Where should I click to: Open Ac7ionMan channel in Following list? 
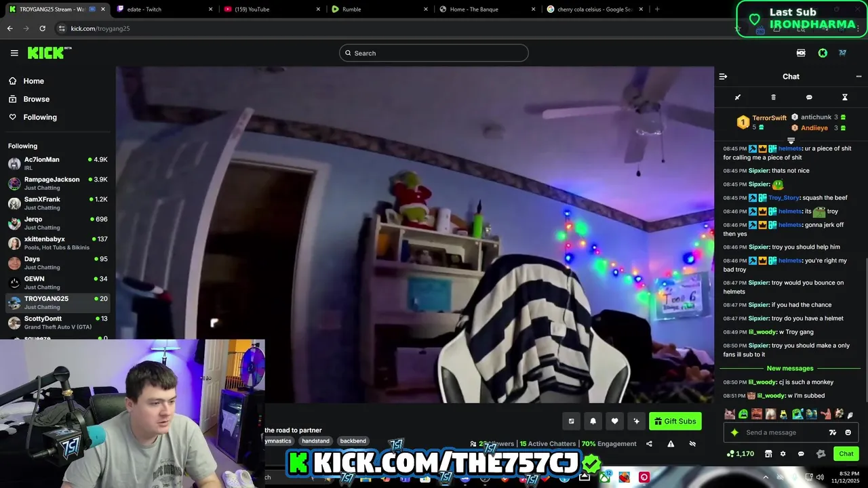(x=58, y=163)
